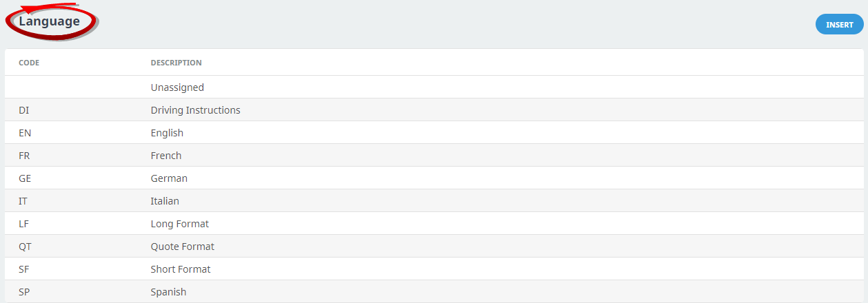Select the FR code cell
This screenshot has width=868, height=303.
coord(24,156)
